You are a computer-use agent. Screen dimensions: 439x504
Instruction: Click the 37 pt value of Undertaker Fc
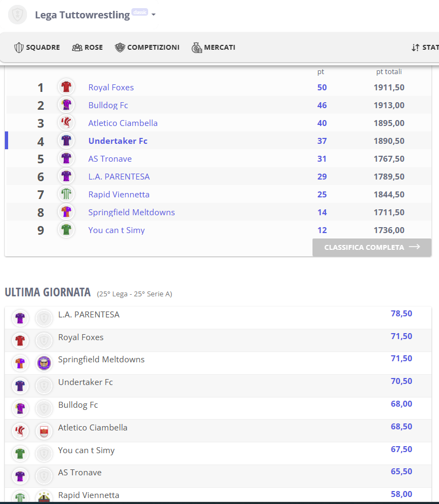[322, 141]
